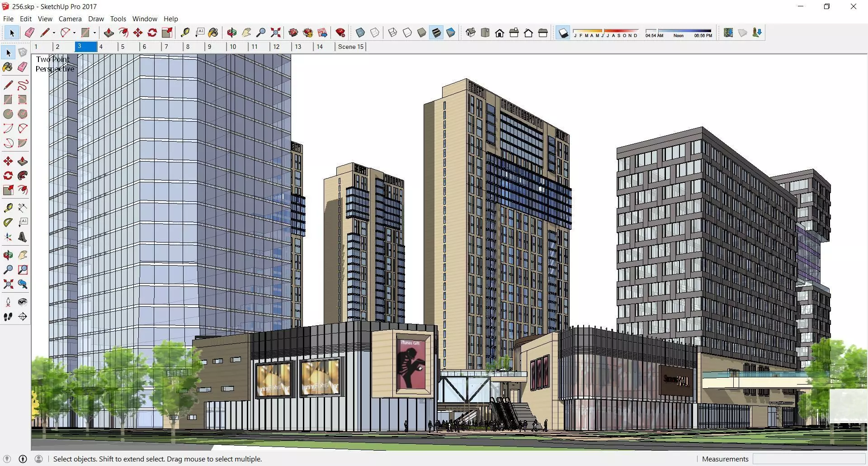
Task: Select the Push/Pull tool in top toolbar
Action: click(x=108, y=33)
